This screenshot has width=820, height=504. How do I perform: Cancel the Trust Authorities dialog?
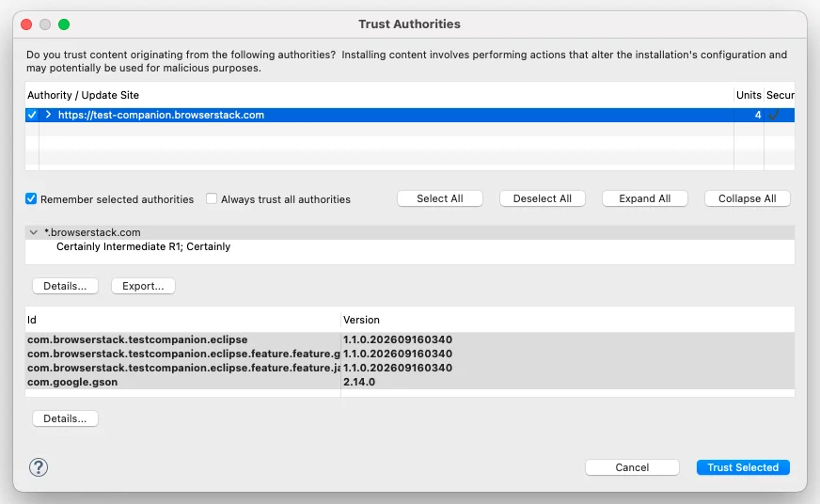(x=632, y=467)
